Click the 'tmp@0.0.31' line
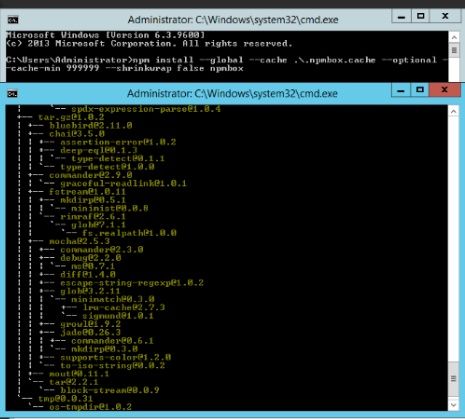This screenshot has width=465, height=419. click(65, 399)
